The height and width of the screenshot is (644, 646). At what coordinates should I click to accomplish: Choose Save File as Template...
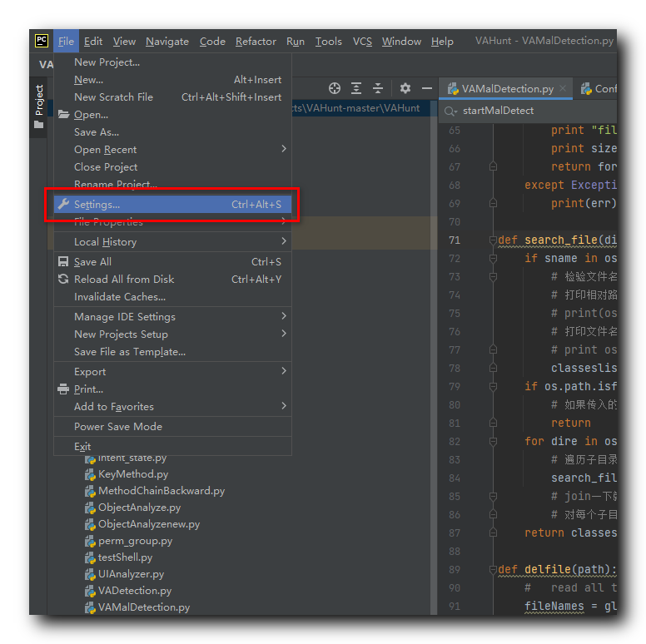(172, 352)
